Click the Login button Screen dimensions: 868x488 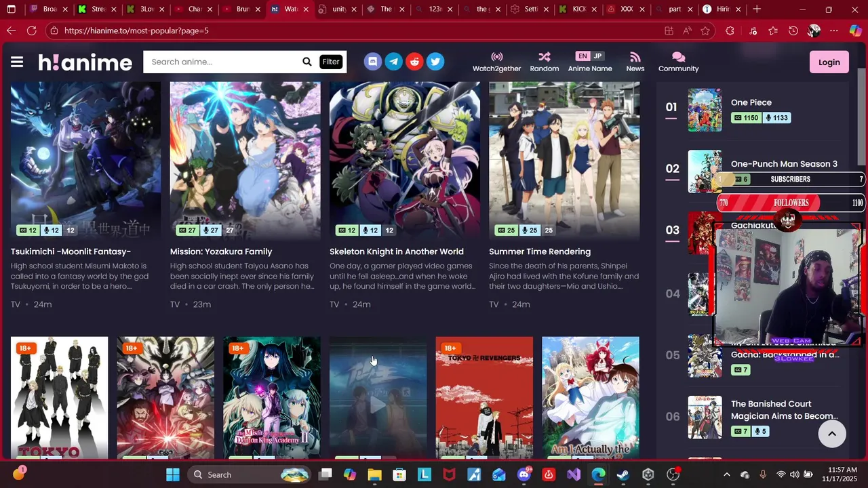[829, 62]
